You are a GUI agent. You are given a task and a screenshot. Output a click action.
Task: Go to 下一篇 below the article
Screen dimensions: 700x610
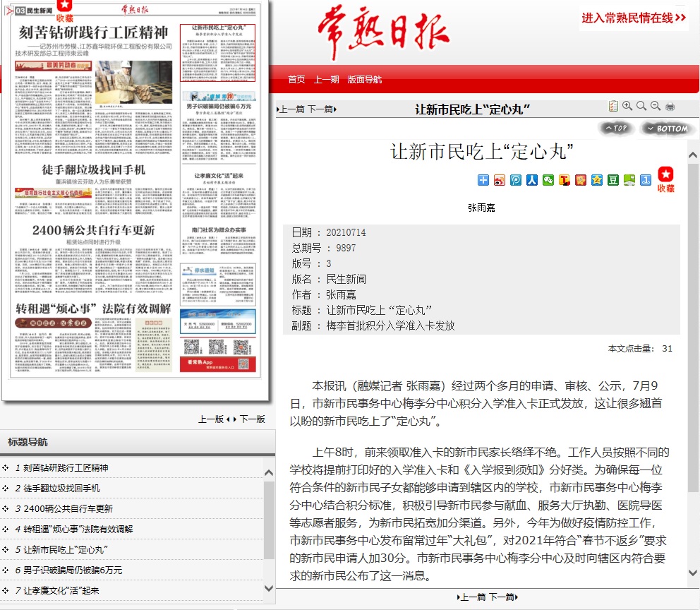[504, 597]
